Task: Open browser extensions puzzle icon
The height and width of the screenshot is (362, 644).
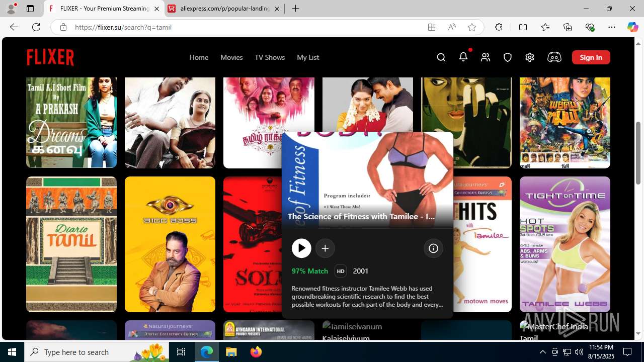Action: (x=499, y=27)
